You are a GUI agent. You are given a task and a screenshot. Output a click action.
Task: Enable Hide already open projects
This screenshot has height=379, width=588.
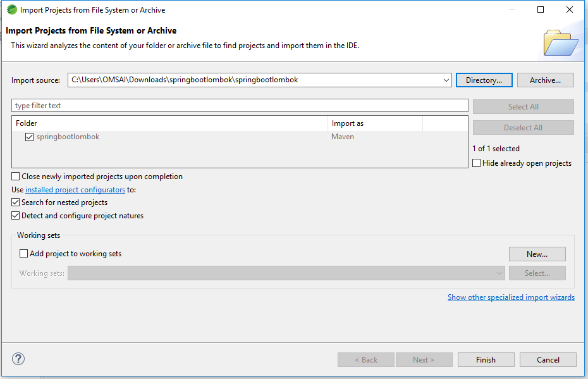pos(476,163)
